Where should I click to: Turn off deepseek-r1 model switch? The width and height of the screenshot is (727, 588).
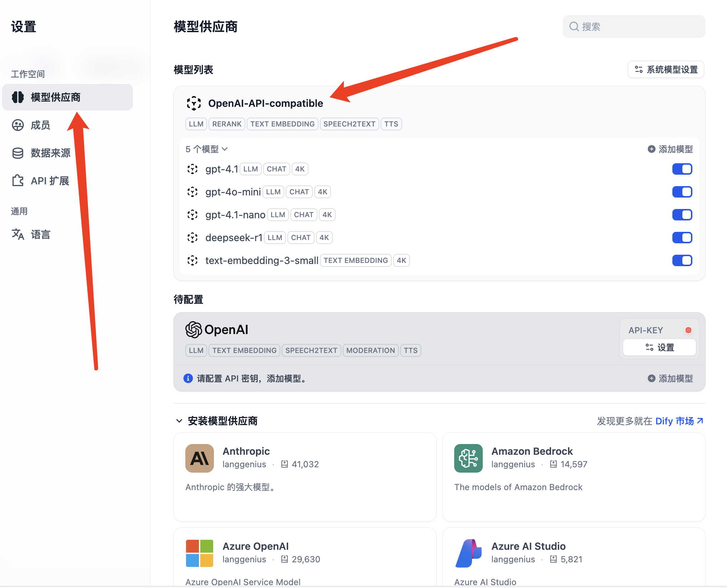(682, 238)
